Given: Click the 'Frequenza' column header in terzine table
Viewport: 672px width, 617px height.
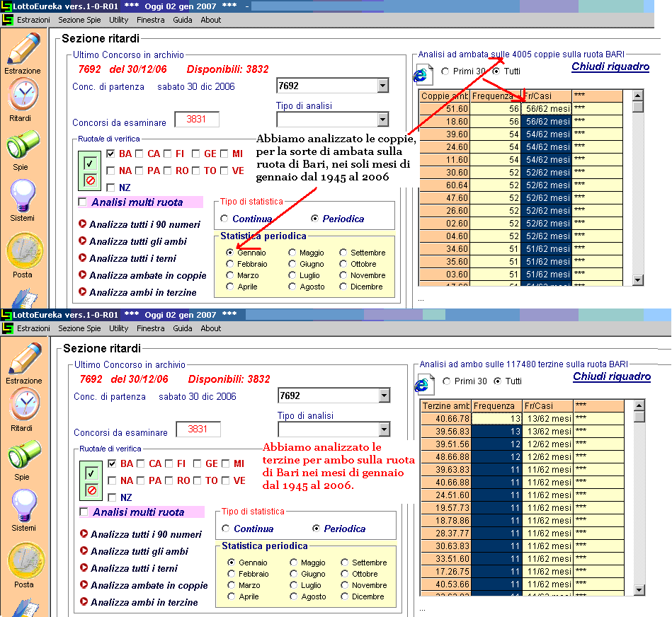Looking at the screenshot, I should [496, 405].
